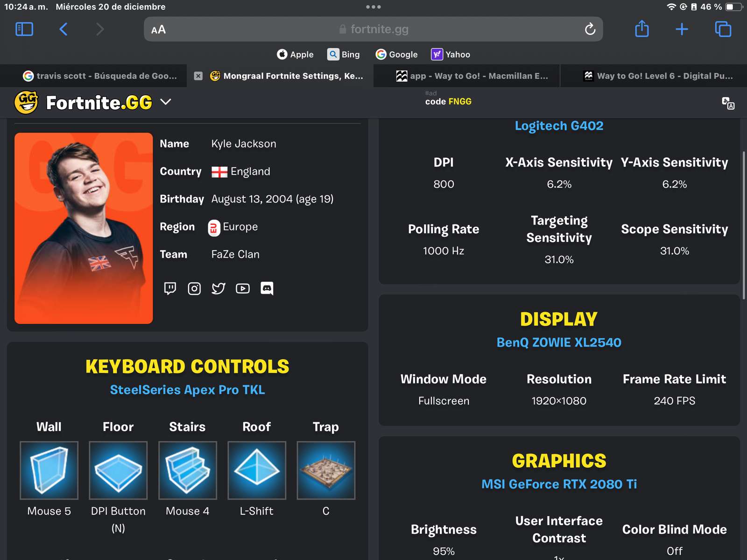Click the Wi-Fi status icon
747x560 pixels.
[671, 7]
